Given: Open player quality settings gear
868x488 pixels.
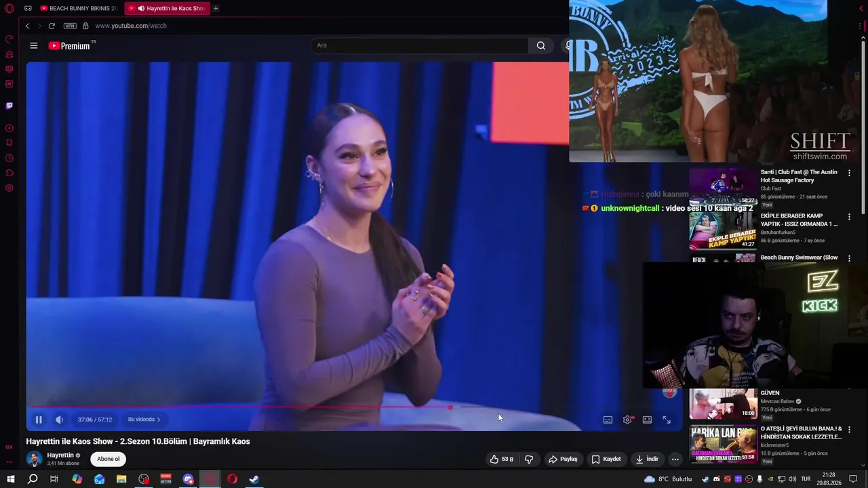Looking at the screenshot, I should 627,420.
